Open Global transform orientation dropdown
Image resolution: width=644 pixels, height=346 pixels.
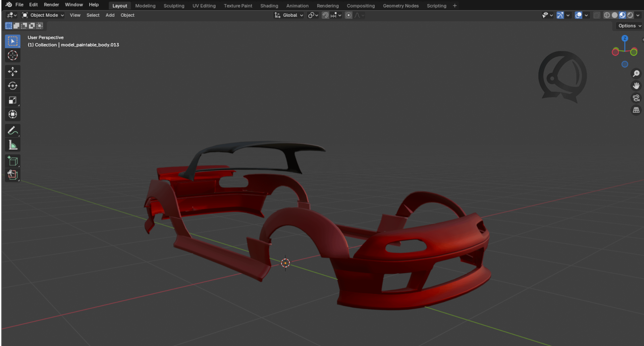point(289,15)
